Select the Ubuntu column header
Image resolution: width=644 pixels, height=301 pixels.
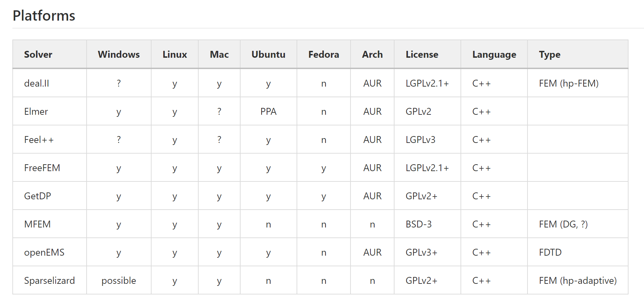(x=268, y=55)
